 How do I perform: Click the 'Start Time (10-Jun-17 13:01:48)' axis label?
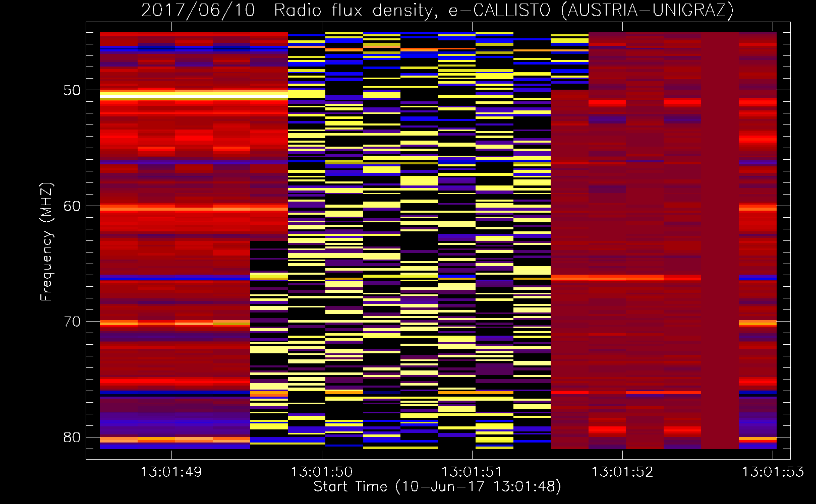point(437,487)
